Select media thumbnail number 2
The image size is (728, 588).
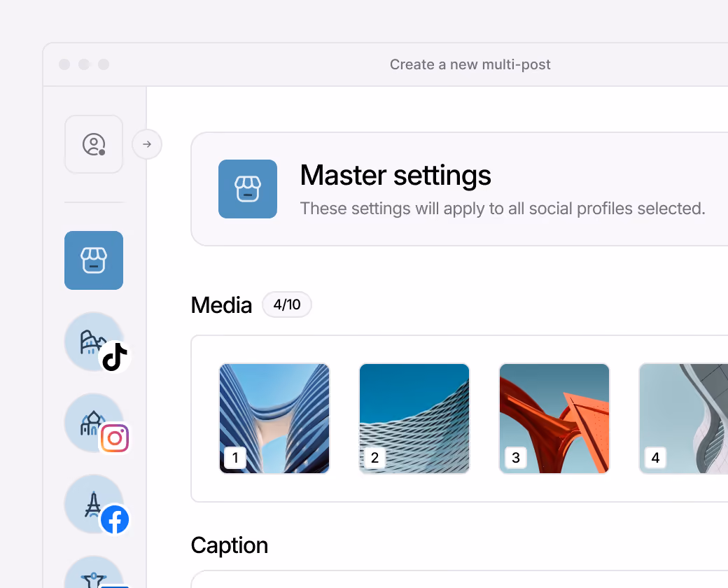[414, 419]
